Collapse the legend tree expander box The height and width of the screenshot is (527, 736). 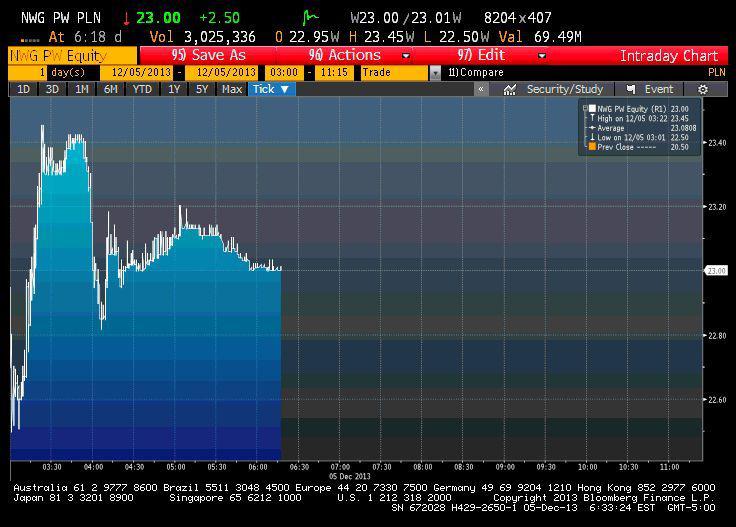click(x=585, y=108)
